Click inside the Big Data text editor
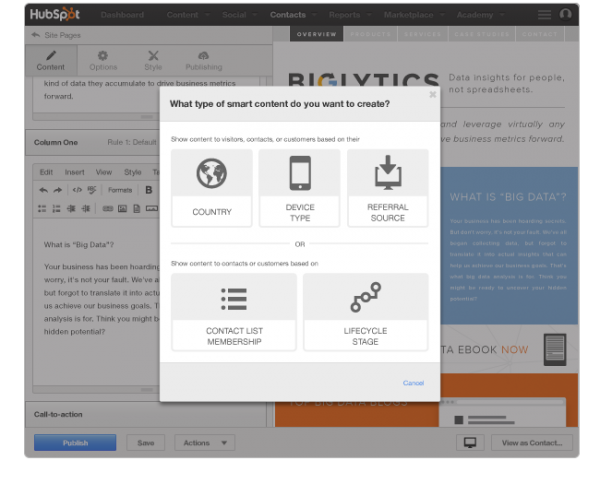Screen dimensions: 600x484 [x=96, y=302]
